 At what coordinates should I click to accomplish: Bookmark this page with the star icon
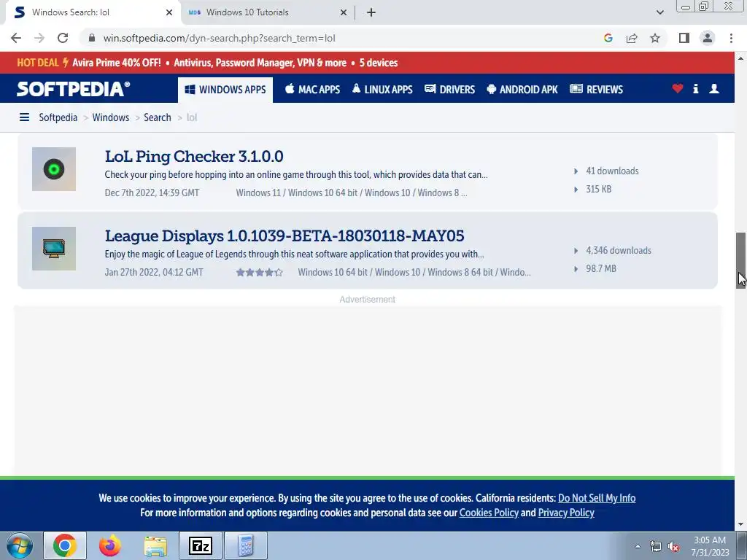[x=655, y=38]
